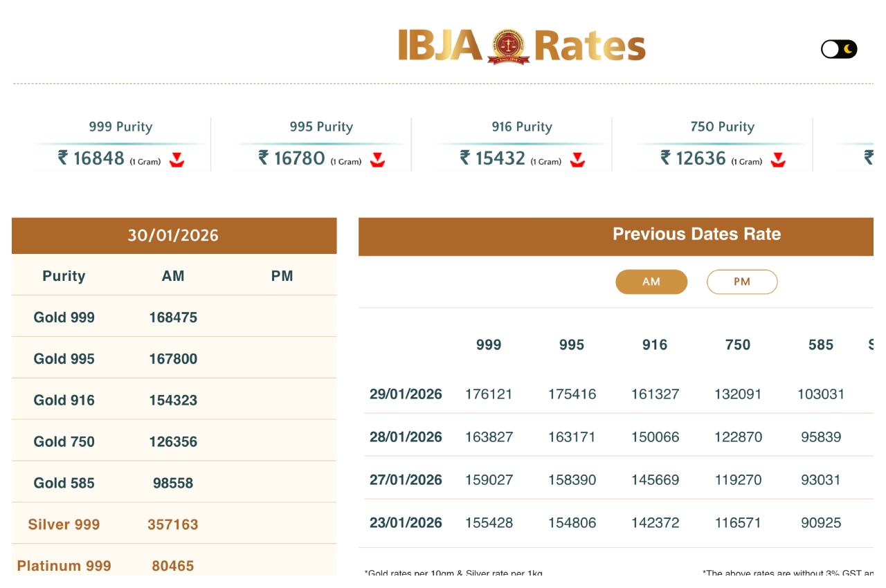Click the 999 Purity rate card
The height and width of the screenshot is (588, 886).
click(x=120, y=144)
